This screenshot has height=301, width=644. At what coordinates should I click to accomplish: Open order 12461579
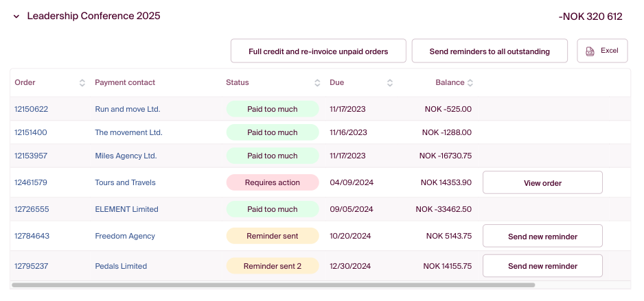coord(31,182)
